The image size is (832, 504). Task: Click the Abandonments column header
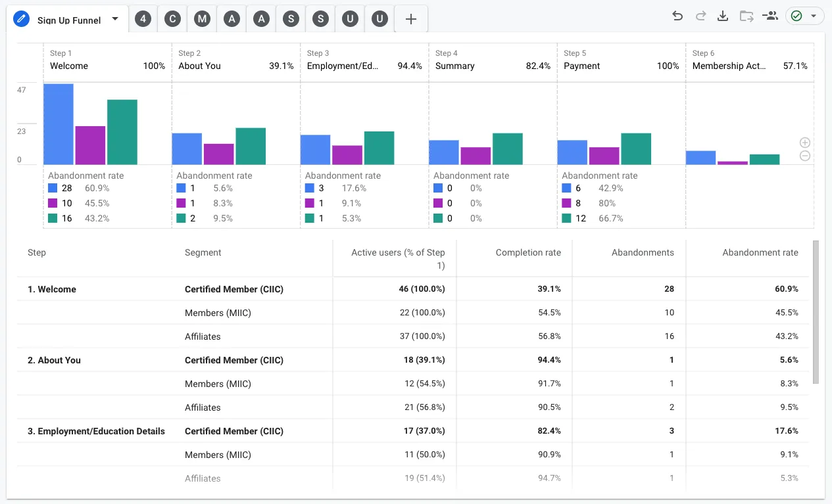(643, 252)
